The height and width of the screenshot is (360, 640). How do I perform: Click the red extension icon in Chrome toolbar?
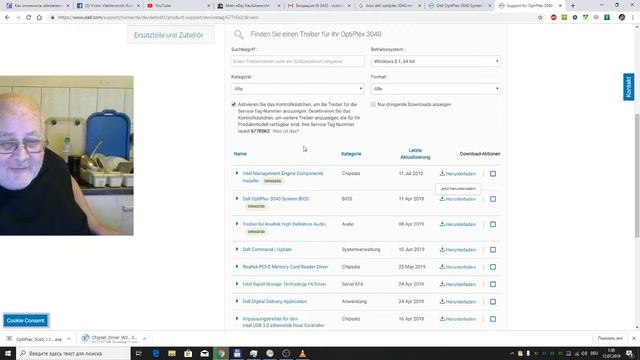[553, 18]
